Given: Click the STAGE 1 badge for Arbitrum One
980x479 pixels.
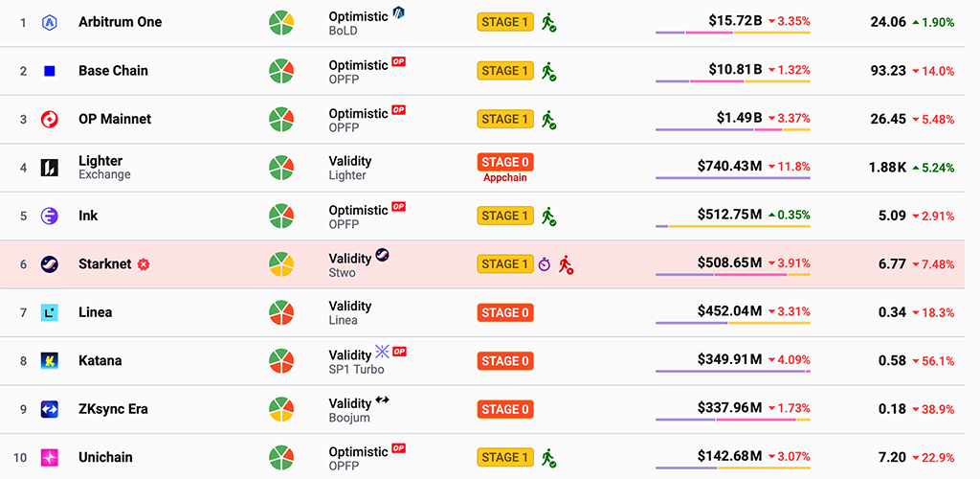Looking at the screenshot, I should [504, 22].
